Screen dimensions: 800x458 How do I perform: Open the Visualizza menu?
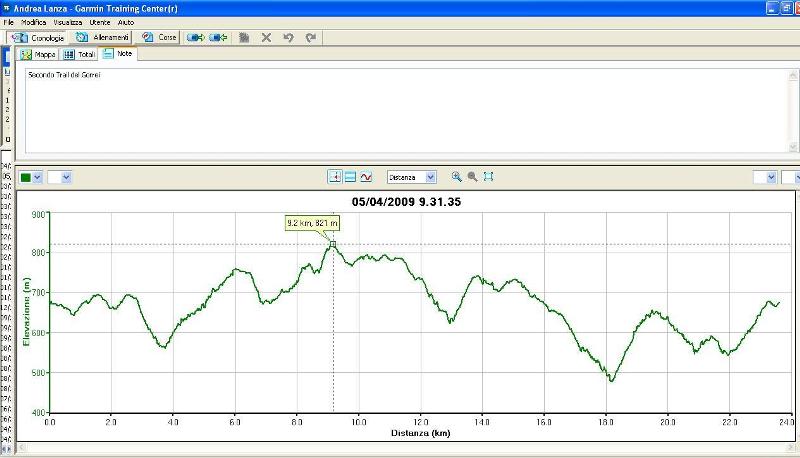pos(69,21)
